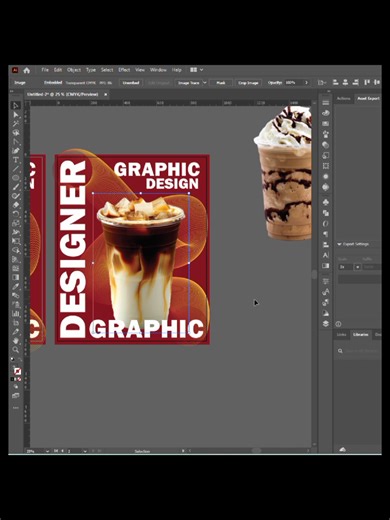
Task: Click the Suffix field in Export Settings
Action: pos(372,267)
